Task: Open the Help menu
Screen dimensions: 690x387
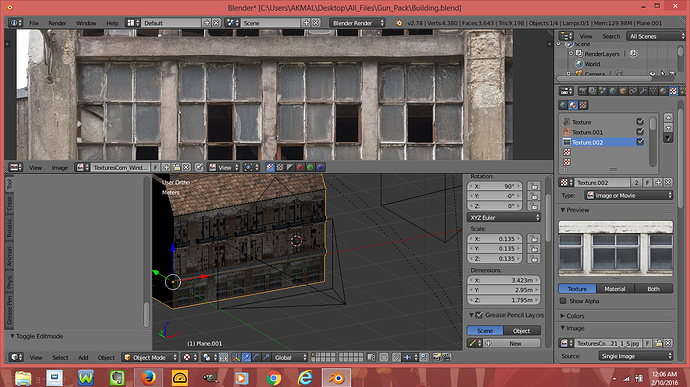Action: pos(112,23)
